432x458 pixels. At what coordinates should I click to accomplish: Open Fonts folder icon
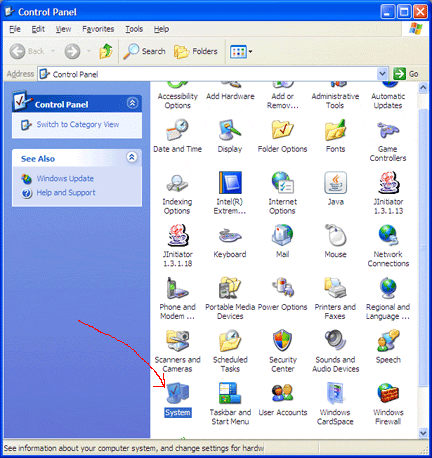click(335, 136)
